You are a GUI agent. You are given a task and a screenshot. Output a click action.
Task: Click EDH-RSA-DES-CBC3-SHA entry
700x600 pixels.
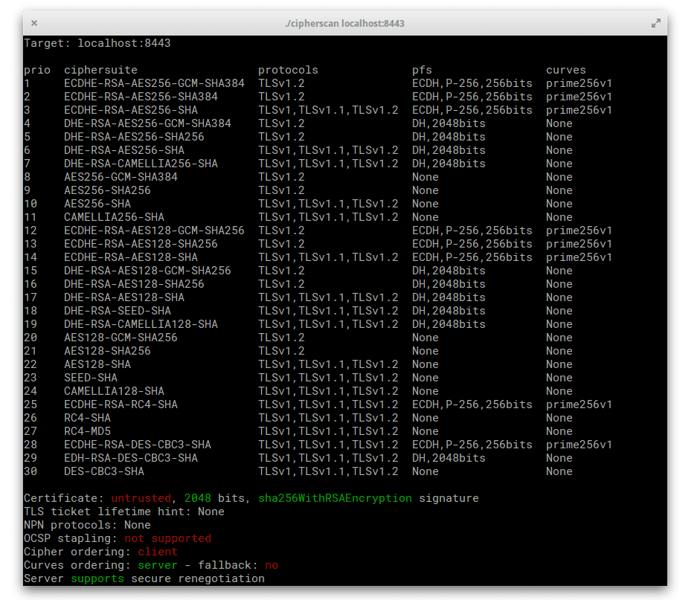click(131, 458)
